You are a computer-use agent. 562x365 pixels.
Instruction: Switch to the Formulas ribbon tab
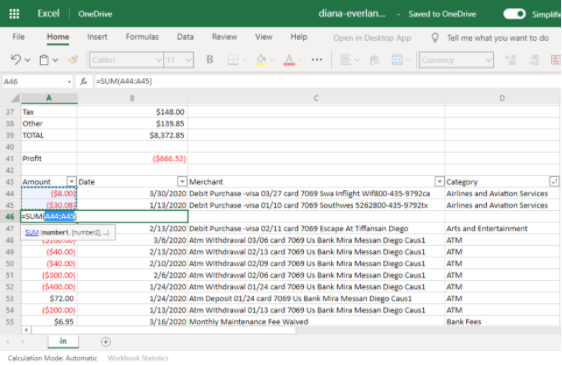pos(142,37)
